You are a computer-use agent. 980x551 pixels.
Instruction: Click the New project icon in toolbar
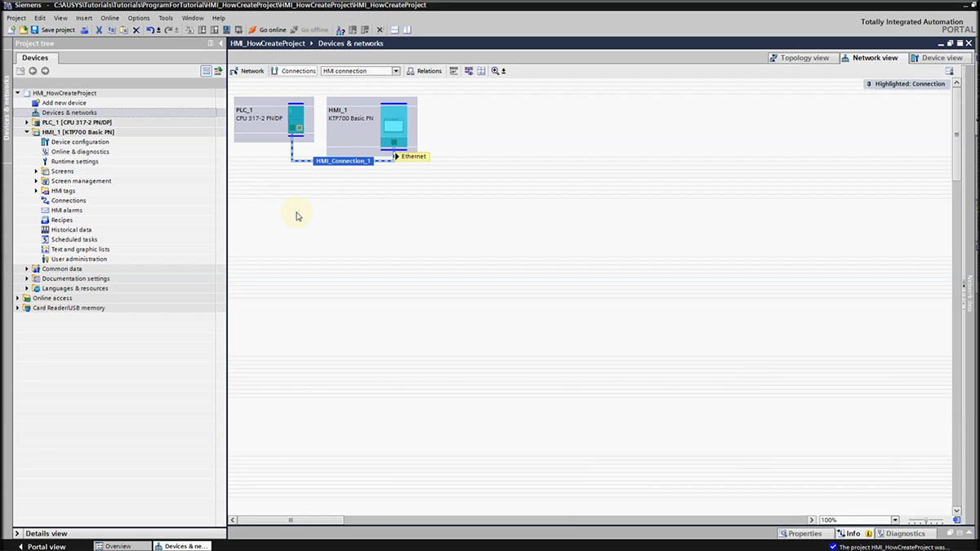point(11,29)
